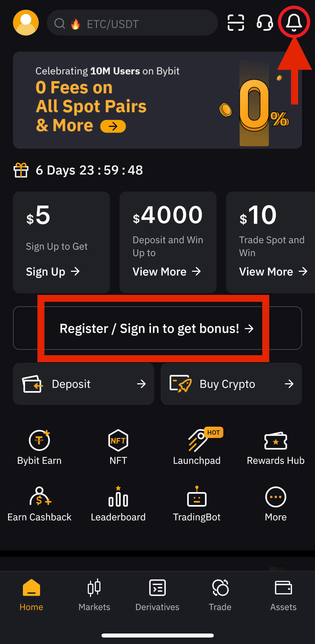Open the Leaderboard icon

118,504
